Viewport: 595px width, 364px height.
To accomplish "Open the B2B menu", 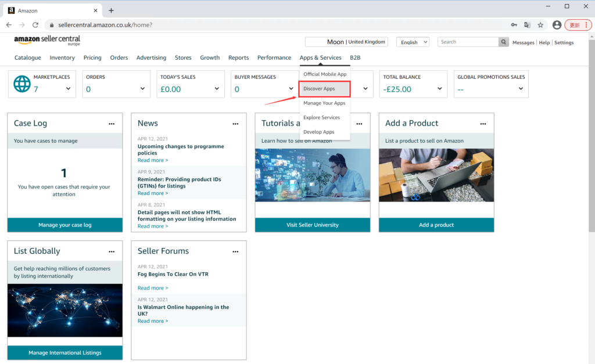I will 355,57.
